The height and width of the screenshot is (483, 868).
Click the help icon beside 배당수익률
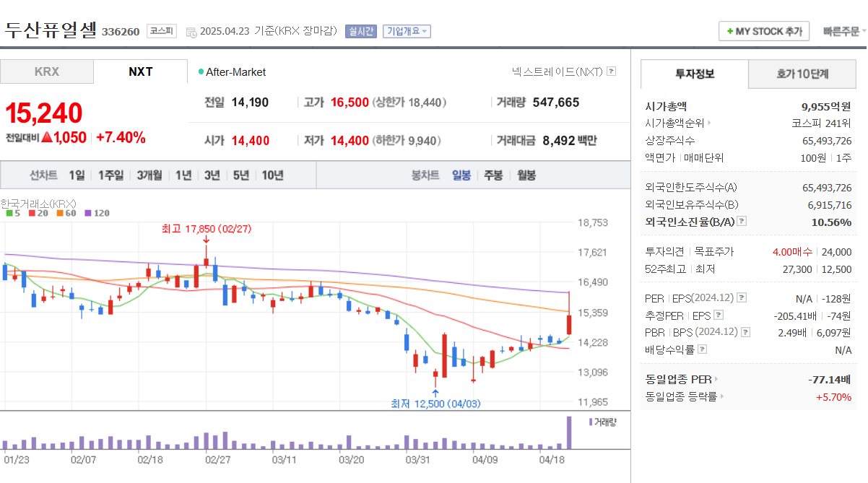click(701, 349)
